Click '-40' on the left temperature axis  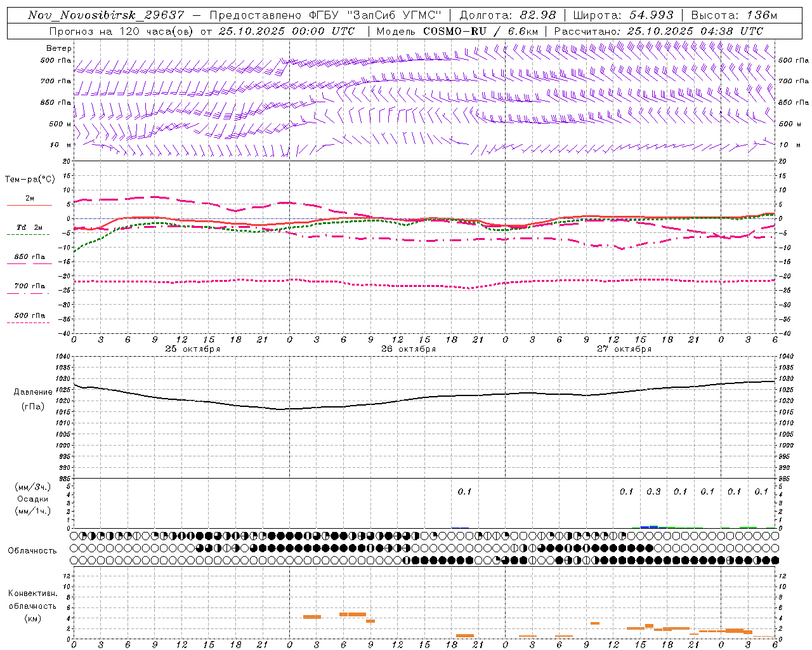[x=65, y=333]
